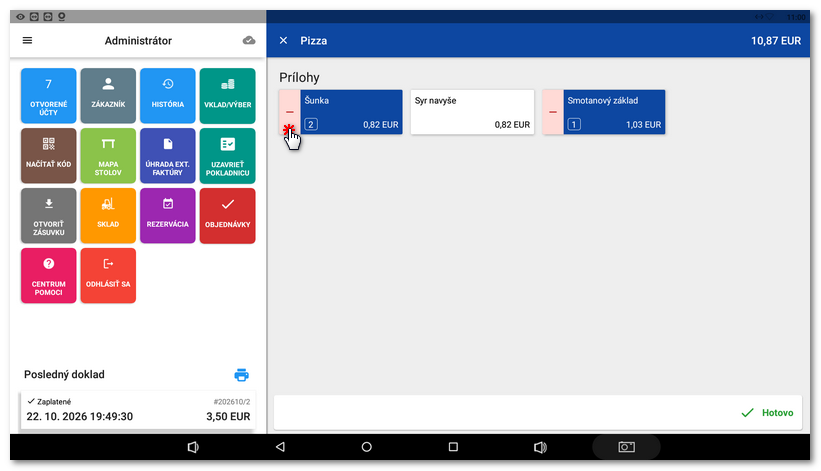Click the volume up speaker icon

point(540,447)
